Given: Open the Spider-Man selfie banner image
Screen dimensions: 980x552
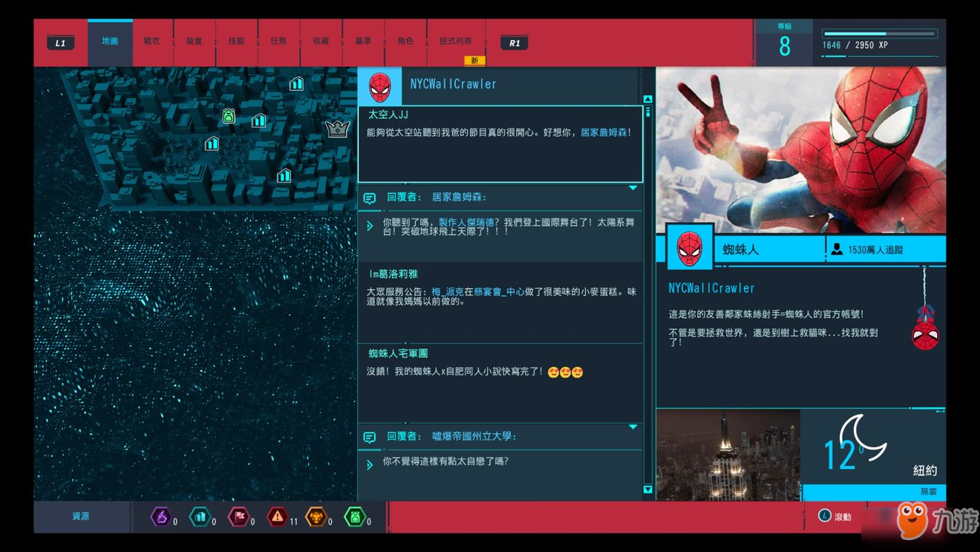Looking at the screenshot, I should pyautogui.click(x=801, y=150).
